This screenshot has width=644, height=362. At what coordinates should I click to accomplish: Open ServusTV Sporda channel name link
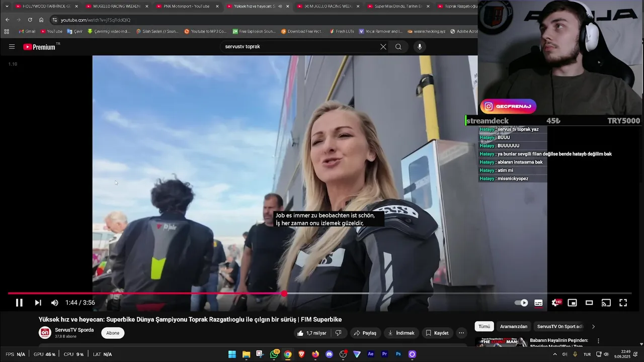point(74,330)
